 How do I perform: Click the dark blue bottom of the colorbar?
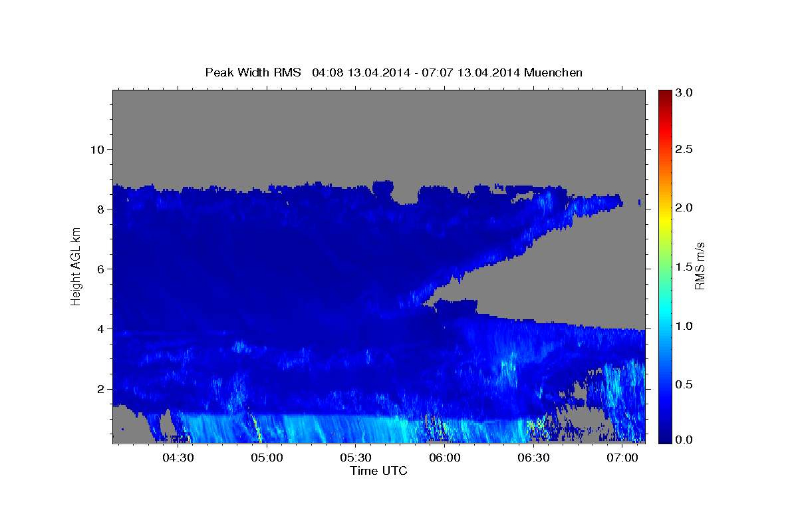pos(664,438)
